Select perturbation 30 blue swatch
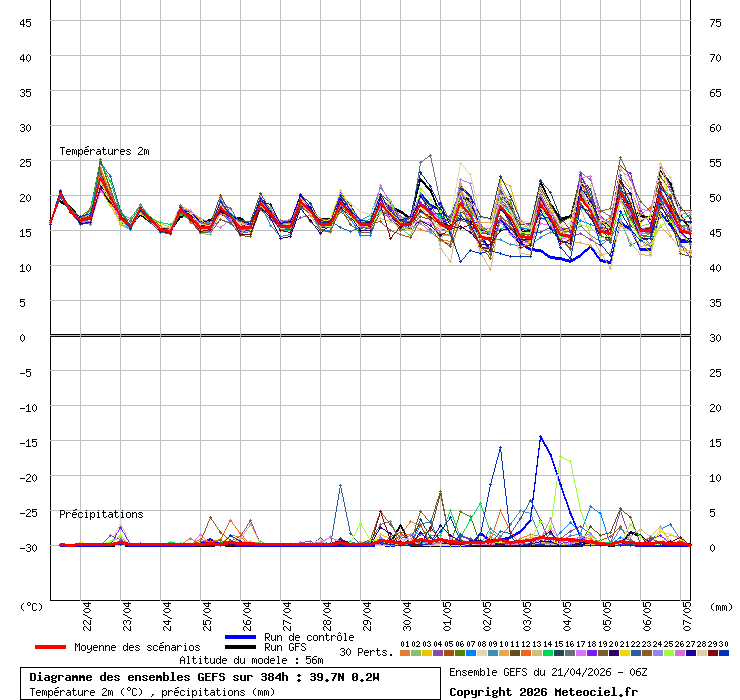Screen dimensions: 740x700 724,653
